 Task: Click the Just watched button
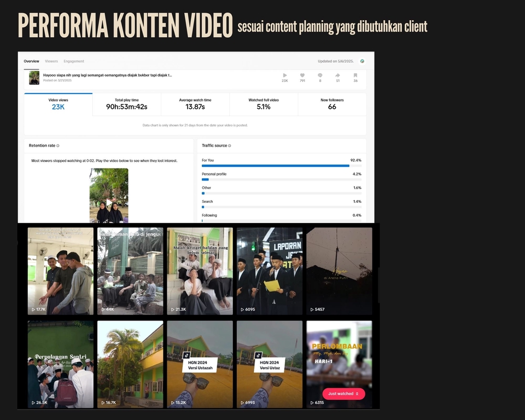click(x=343, y=393)
